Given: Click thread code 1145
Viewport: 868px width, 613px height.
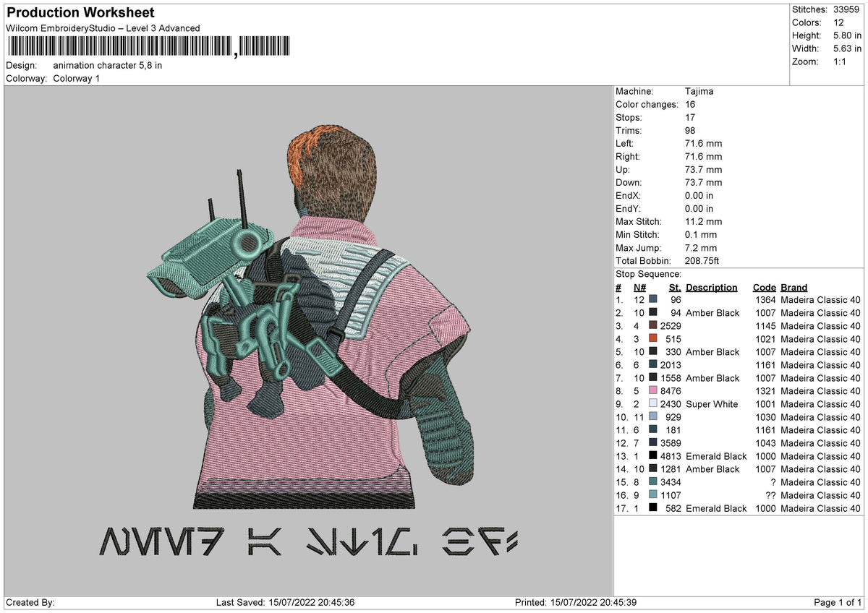Looking at the screenshot, I should coord(765,325).
